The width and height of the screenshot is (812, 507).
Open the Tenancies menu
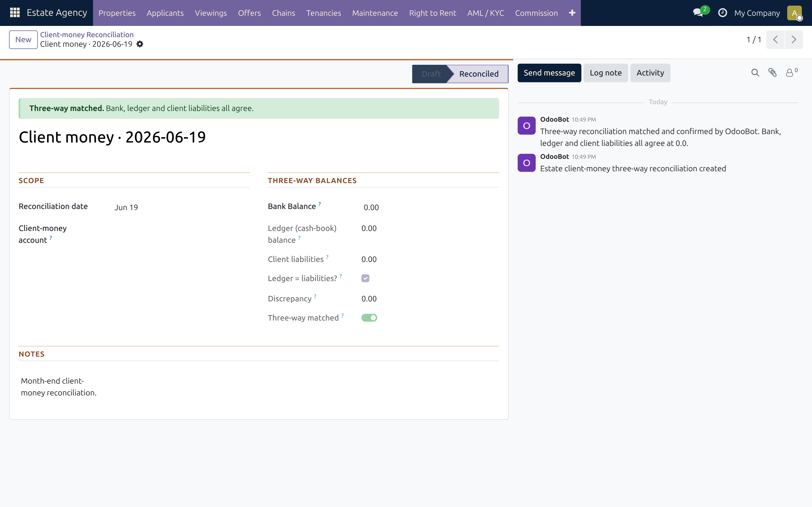tap(323, 13)
